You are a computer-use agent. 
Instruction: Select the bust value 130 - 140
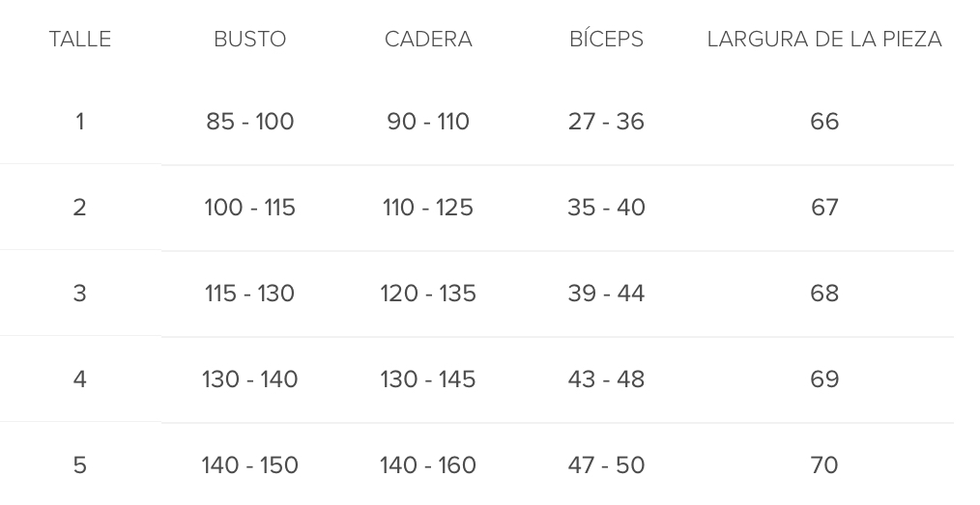(x=249, y=379)
